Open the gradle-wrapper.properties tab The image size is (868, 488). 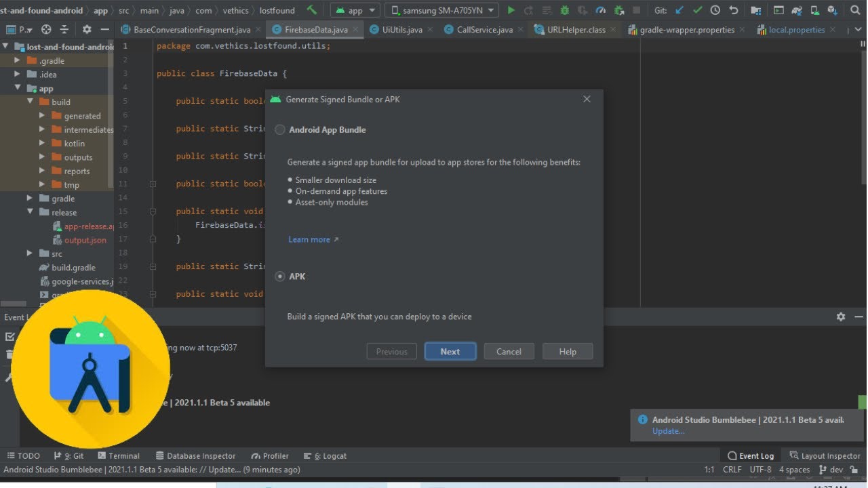click(687, 30)
